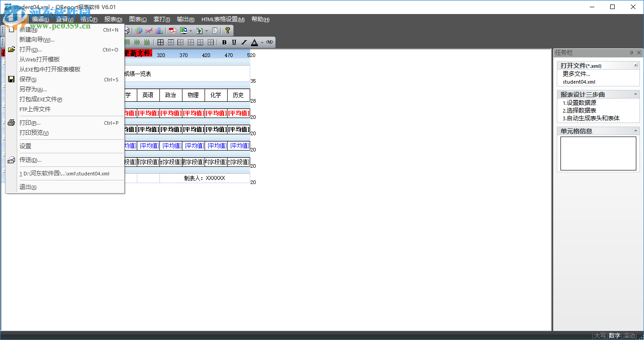The image size is (644, 340).
Task: Open the 报表(D) menu
Action: pos(113,19)
